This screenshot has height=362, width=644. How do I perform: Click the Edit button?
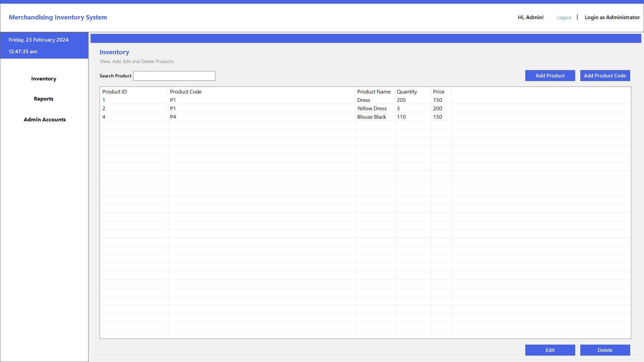pos(550,350)
